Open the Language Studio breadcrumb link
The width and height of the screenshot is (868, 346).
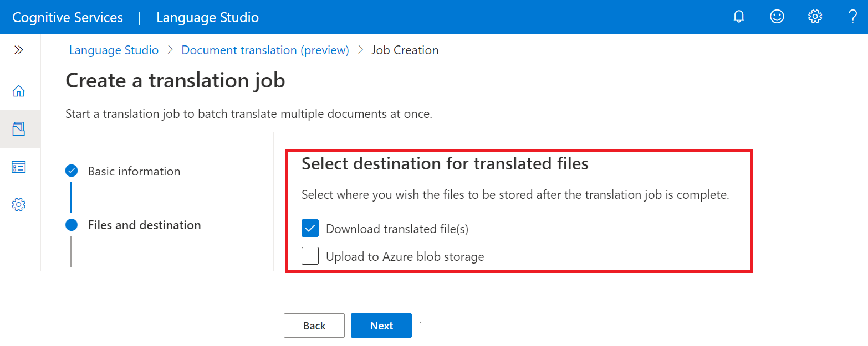[114, 50]
